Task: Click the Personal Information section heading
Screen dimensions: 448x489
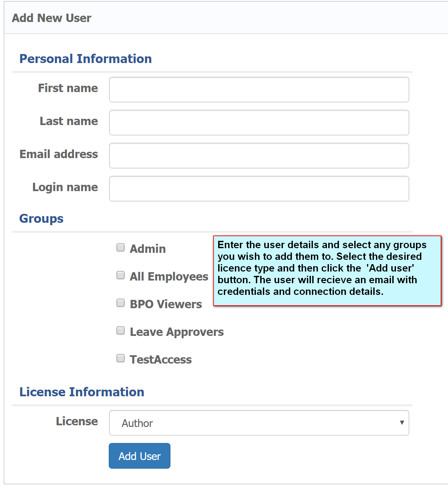Action: click(85, 59)
